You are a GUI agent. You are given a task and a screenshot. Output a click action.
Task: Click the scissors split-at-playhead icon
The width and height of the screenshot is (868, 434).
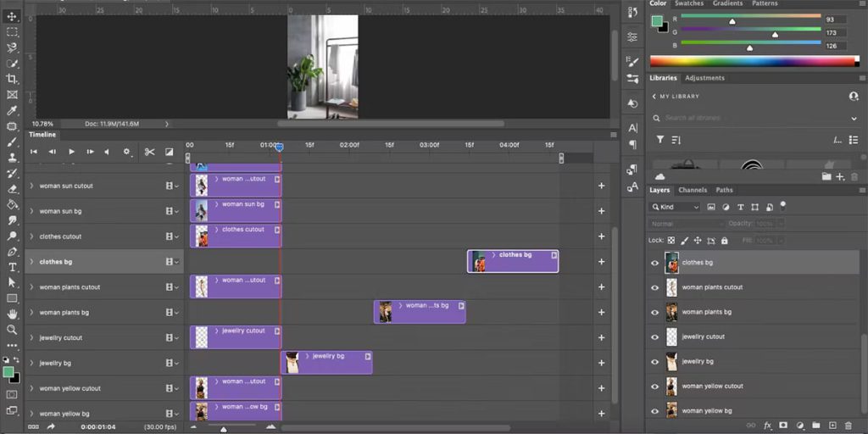coord(149,152)
